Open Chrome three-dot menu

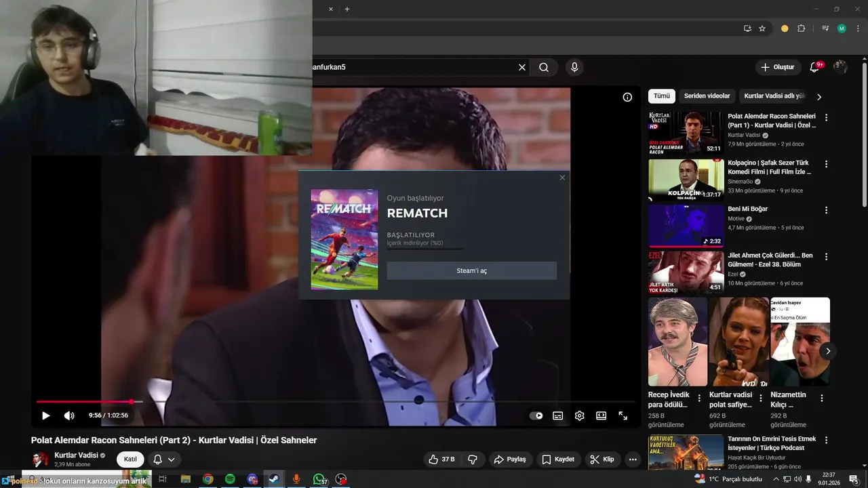(858, 28)
